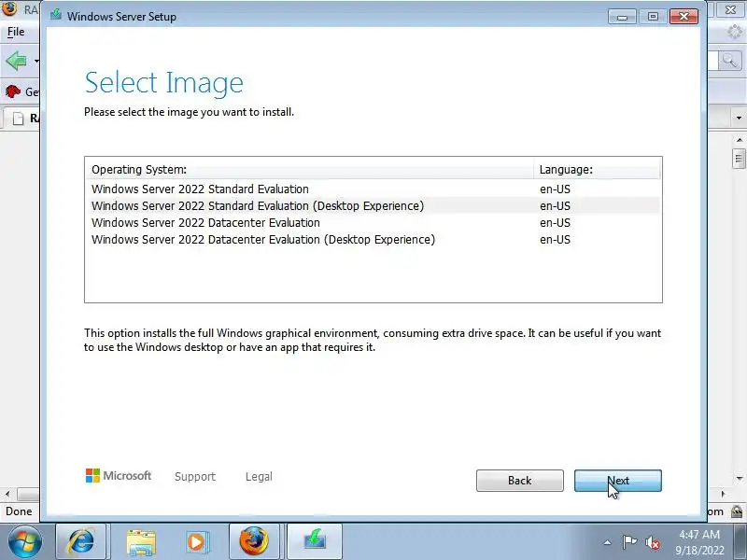Image resolution: width=747 pixels, height=560 pixels.
Task: Click the muted volume tray icon
Action: (x=652, y=542)
